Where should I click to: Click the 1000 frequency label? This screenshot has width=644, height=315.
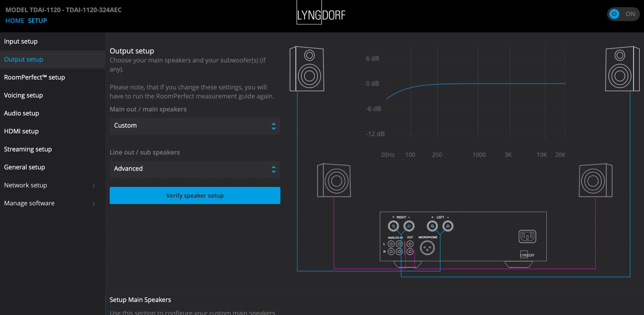(479, 155)
